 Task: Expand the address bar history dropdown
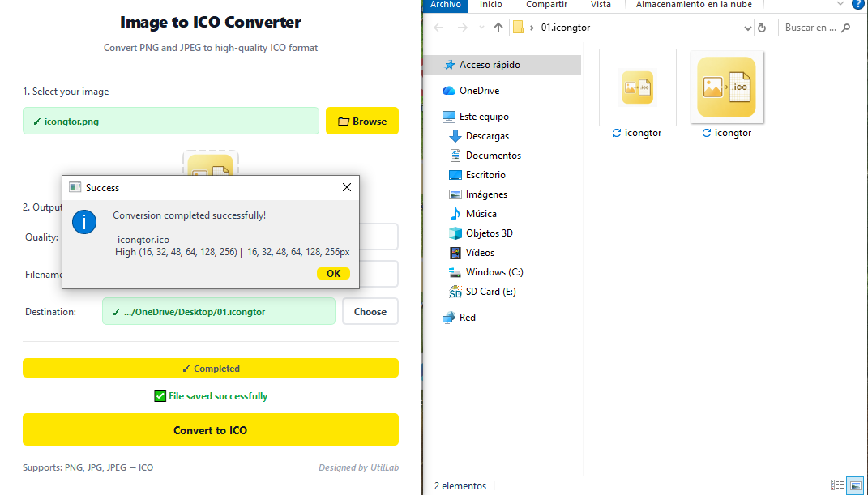(747, 28)
